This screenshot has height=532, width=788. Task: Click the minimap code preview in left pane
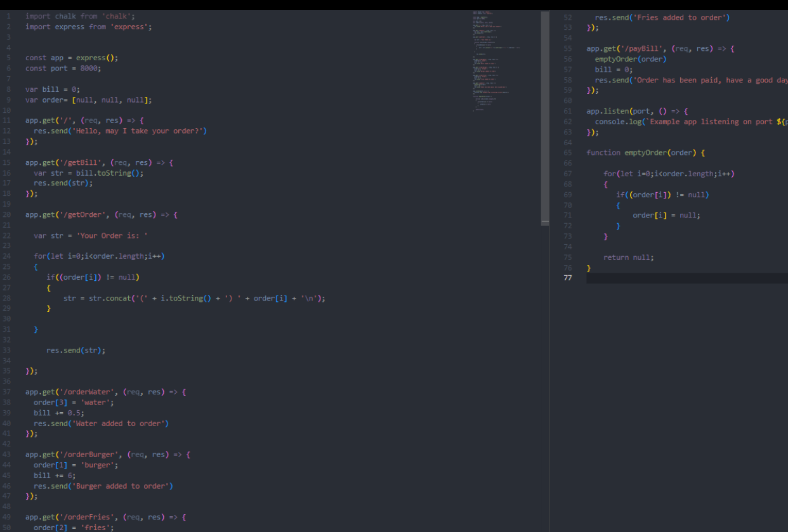click(496, 60)
